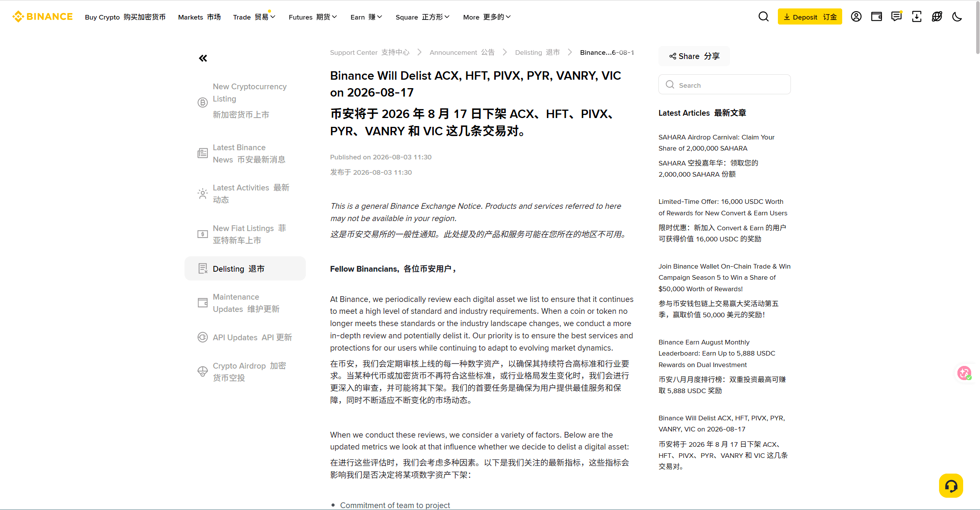Expand the Earn dropdown menu
Viewport: 980px width, 510px height.
[366, 17]
